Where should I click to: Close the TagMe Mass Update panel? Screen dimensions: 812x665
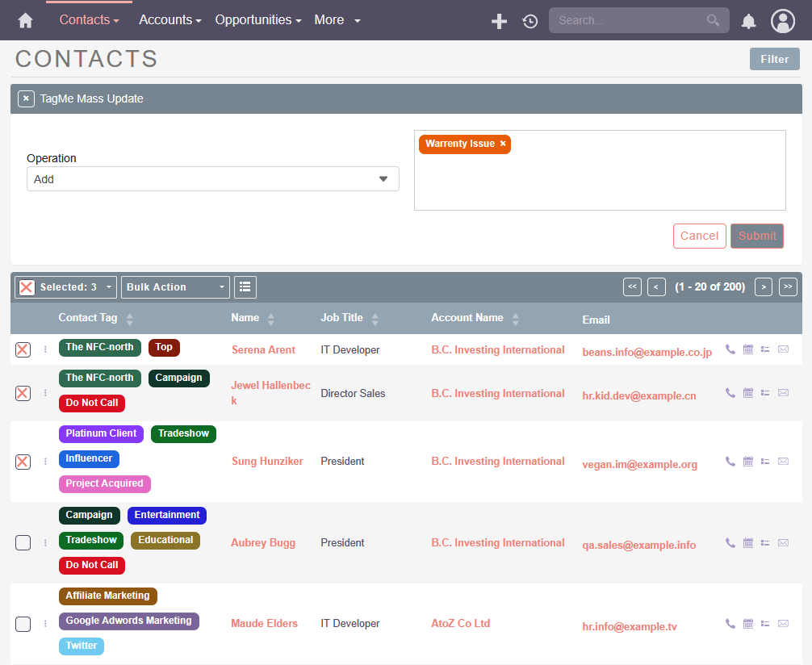[x=26, y=98]
